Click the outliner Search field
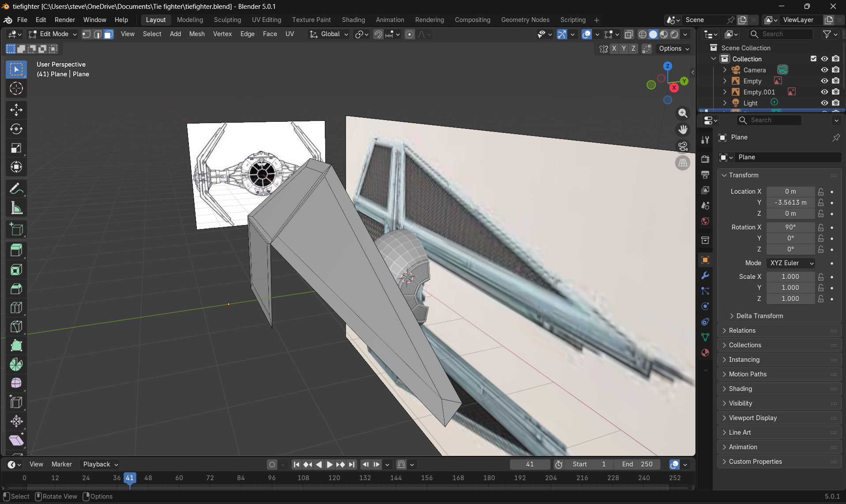The width and height of the screenshot is (846, 504). pyautogui.click(x=781, y=34)
